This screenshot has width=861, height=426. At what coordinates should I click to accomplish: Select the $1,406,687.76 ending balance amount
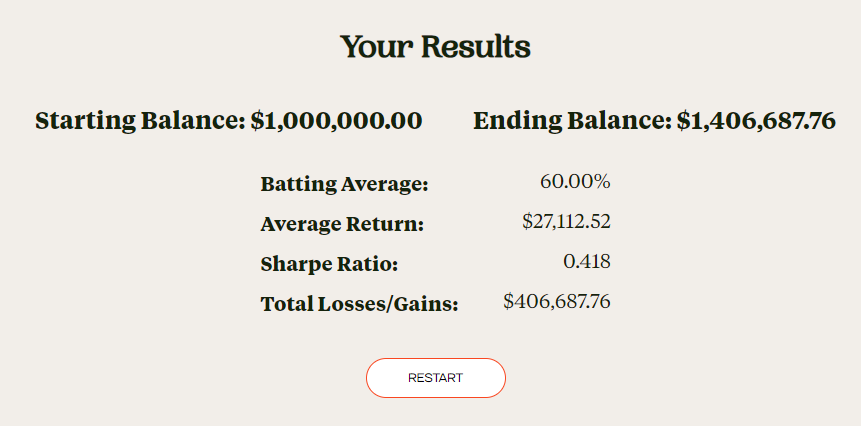coord(756,121)
